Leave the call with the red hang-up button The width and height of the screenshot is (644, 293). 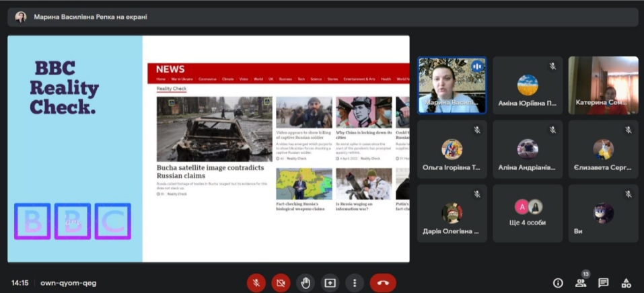coord(383,283)
